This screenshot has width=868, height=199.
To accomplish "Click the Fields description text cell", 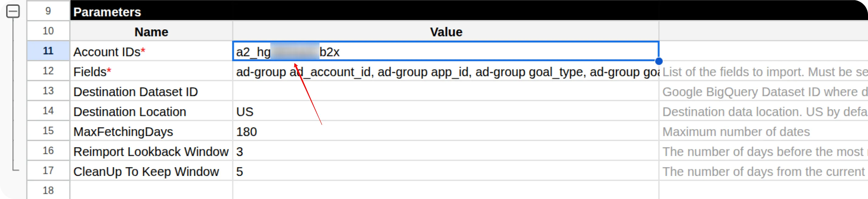I will tap(763, 72).
